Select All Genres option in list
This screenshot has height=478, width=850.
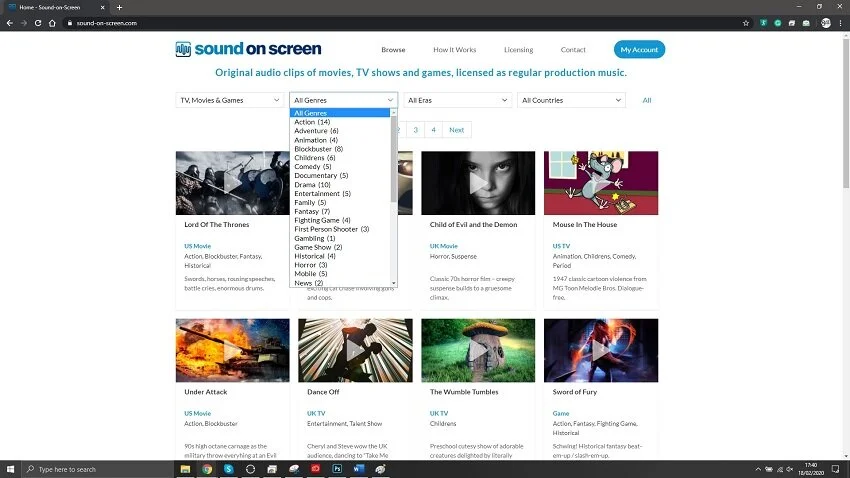pyautogui.click(x=340, y=113)
